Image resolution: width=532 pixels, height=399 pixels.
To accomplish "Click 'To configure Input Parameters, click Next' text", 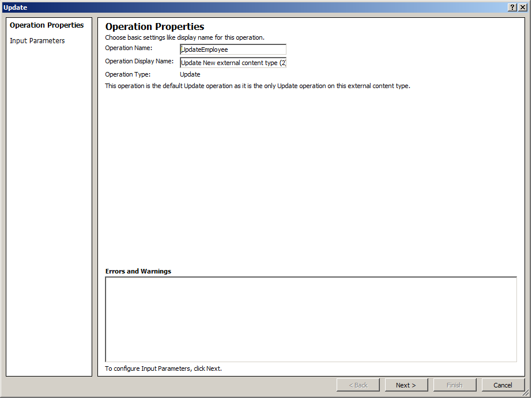I will [163, 368].
